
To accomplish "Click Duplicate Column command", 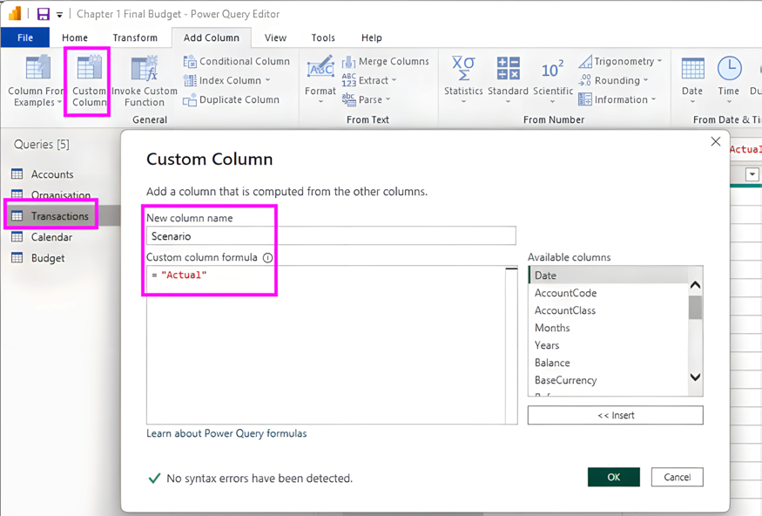I will (231, 100).
